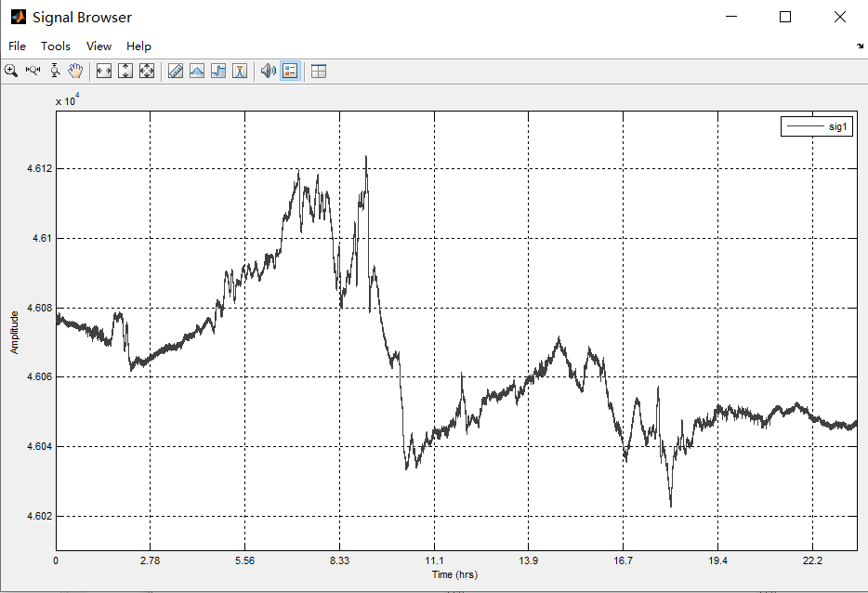Click the fit-all four-arrows icon
Image resolution: width=868 pixels, height=593 pixels.
click(147, 71)
